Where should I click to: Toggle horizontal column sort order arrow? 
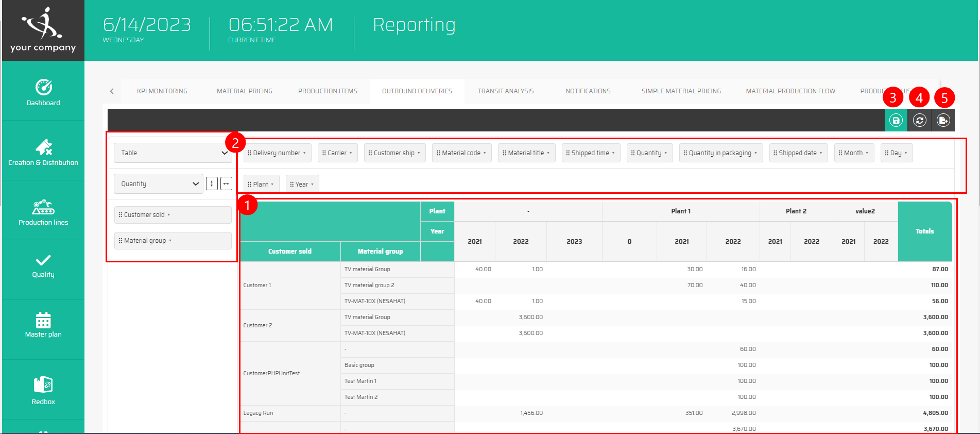(226, 183)
